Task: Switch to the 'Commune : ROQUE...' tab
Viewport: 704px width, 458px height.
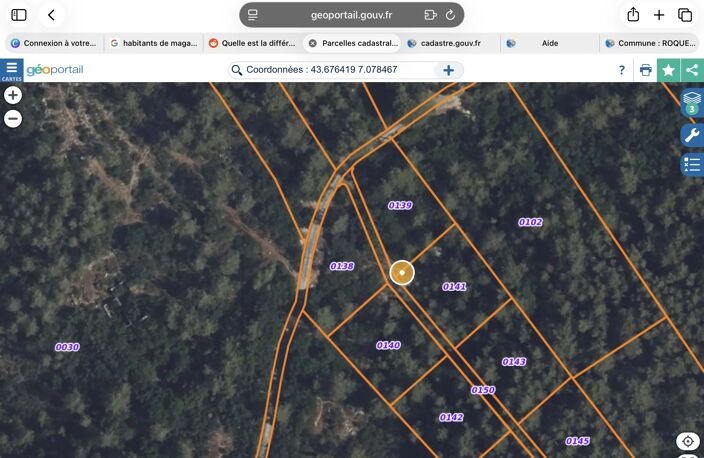Action: tap(650, 43)
